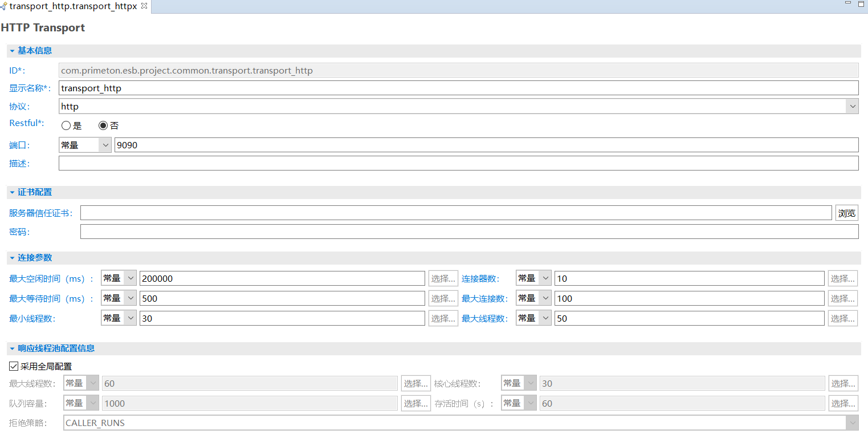Screen dimensions: 868x438
Task: Uncheck the 采用全局配置 checkbox
Action: coord(14,366)
